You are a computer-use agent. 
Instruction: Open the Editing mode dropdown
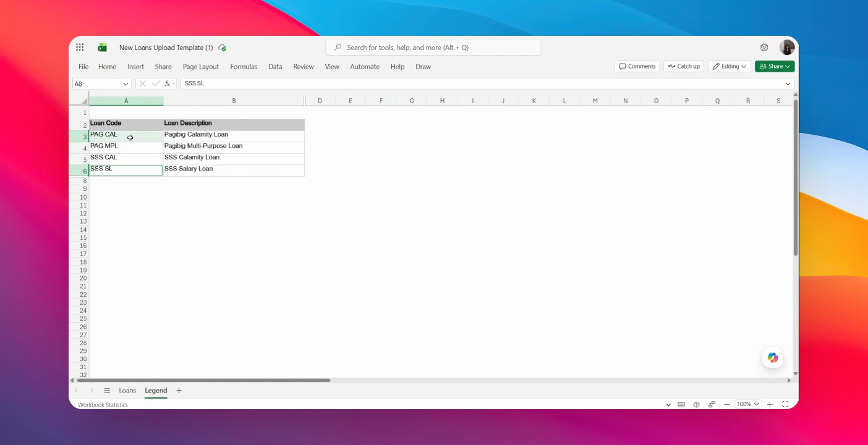(x=730, y=66)
